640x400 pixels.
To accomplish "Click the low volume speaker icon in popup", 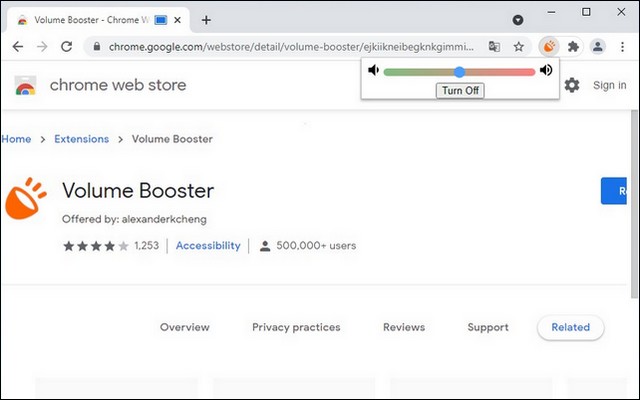I will [x=373, y=70].
